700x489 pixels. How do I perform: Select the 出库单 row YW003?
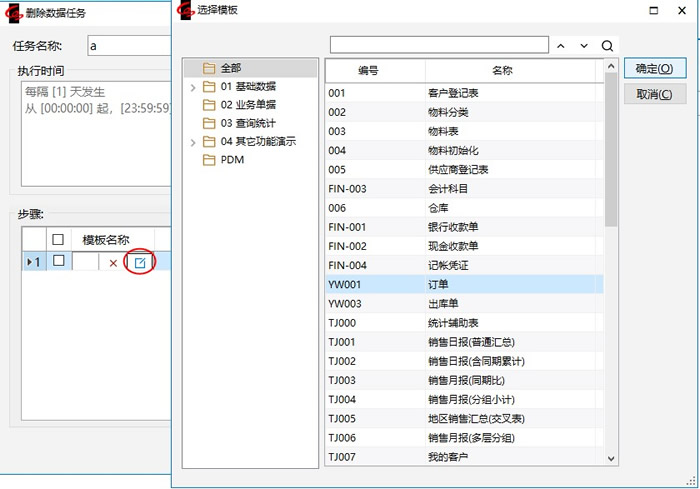pos(440,304)
